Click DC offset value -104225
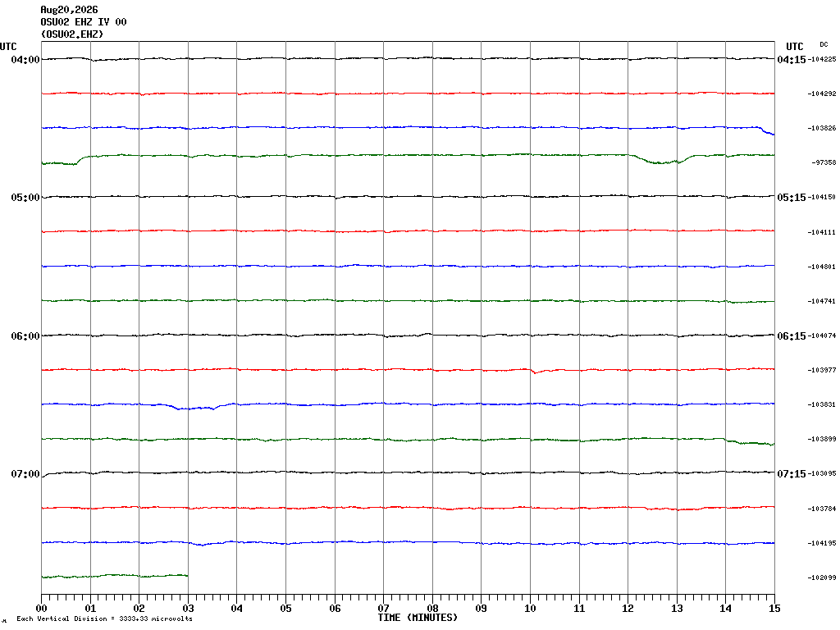Image resolution: width=840 pixels, height=630 pixels. point(822,59)
